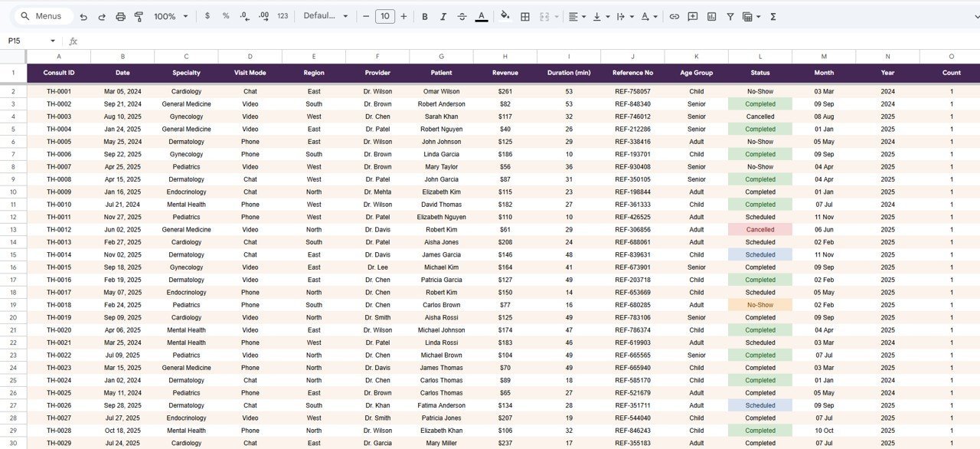
Task: Activate the Paint format tool
Action: tap(139, 16)
